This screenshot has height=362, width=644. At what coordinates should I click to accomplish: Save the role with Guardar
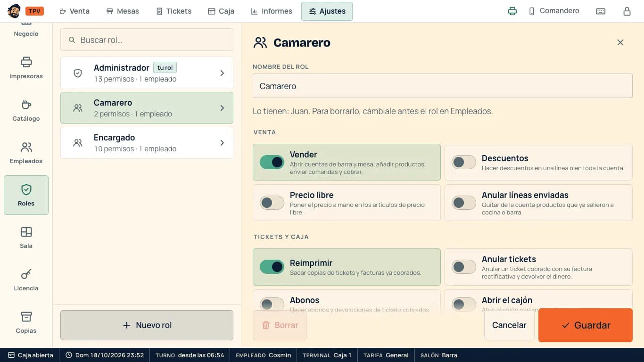(586, 325)
